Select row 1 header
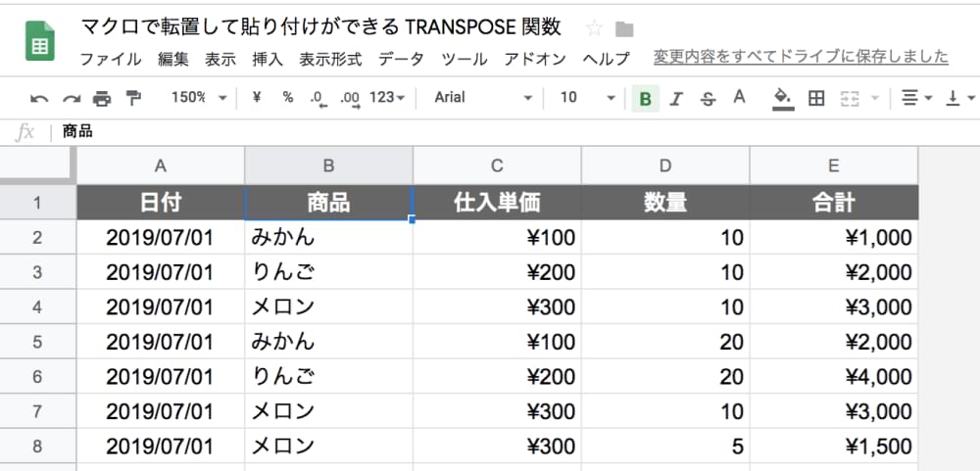 point(38,203)
